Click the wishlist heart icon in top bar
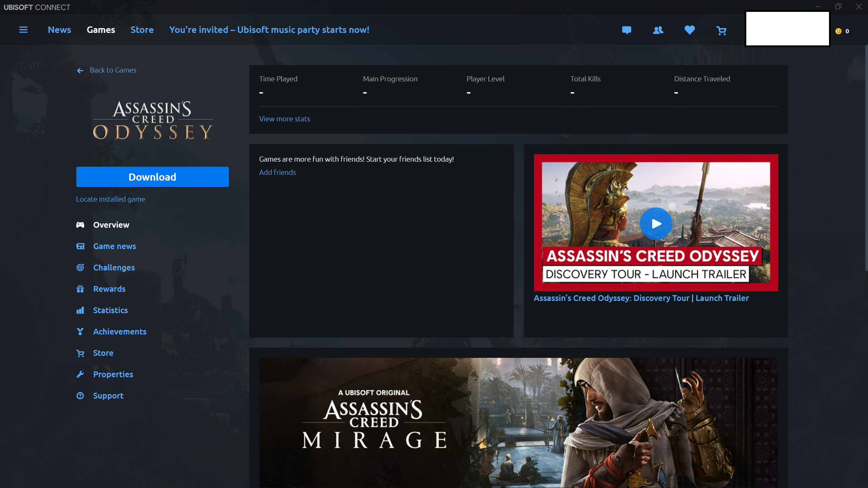 pos(690,30)
